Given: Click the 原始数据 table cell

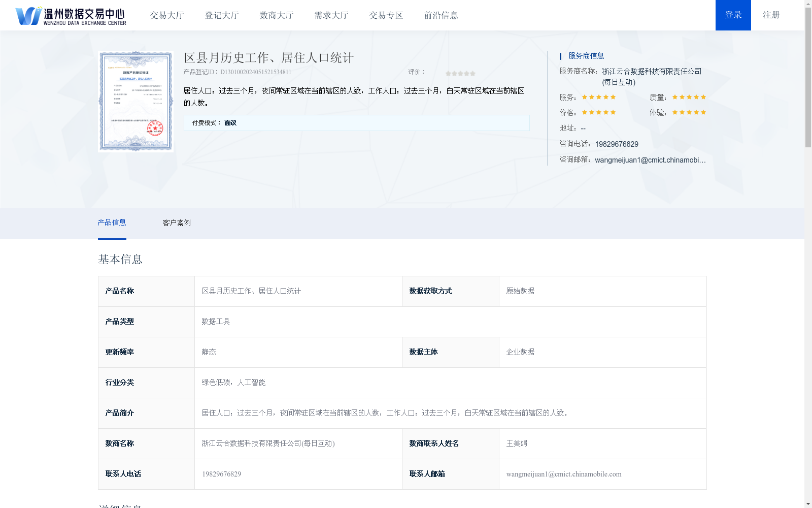Looking at the screenshot, I should point(602,291).
